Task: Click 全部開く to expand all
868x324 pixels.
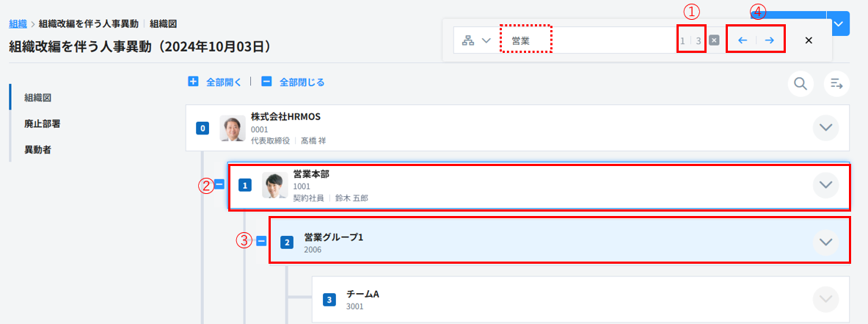Action: click(215, 82)
